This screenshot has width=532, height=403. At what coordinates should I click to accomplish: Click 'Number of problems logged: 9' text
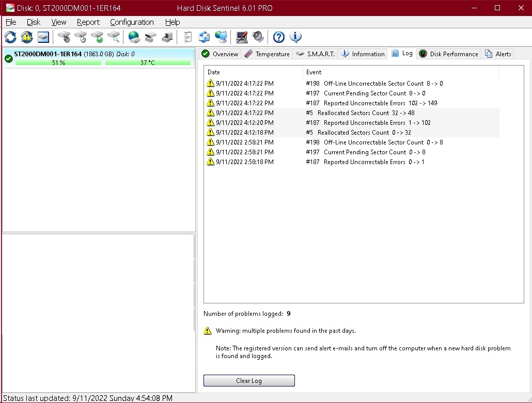click(247, 314)
